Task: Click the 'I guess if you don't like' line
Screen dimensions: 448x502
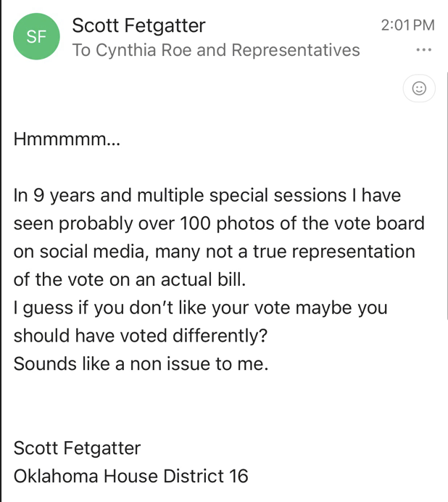Action: coord(200,308)
